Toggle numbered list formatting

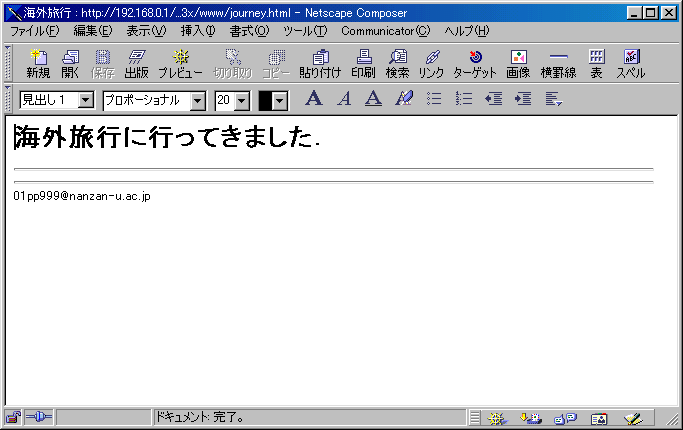click(x=463, y=98)
